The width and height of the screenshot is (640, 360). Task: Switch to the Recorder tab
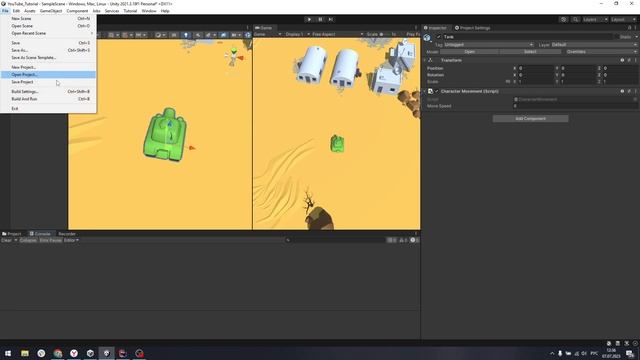67,234
